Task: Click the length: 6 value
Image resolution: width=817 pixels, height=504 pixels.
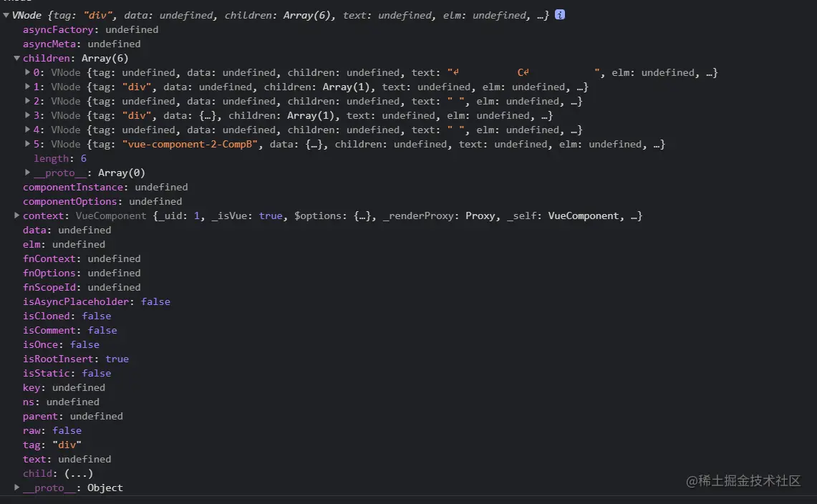Action: click(x=83, y=158)
